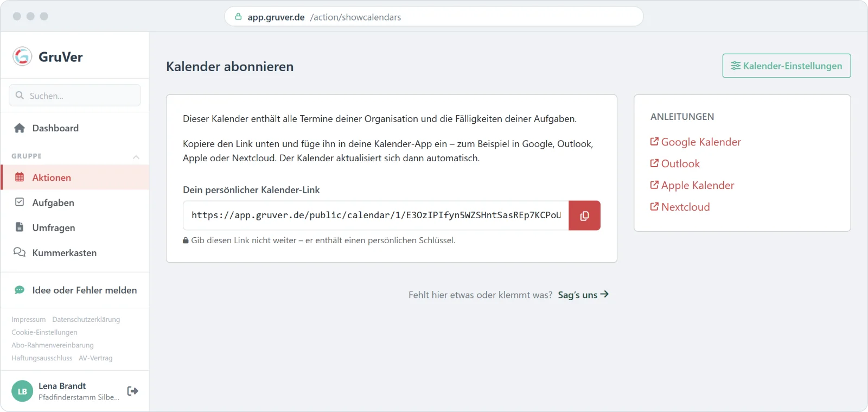This screenshot has height=412, width=868.
Task: Click the logout icon beside Lena Brandt
Action: 132,391
